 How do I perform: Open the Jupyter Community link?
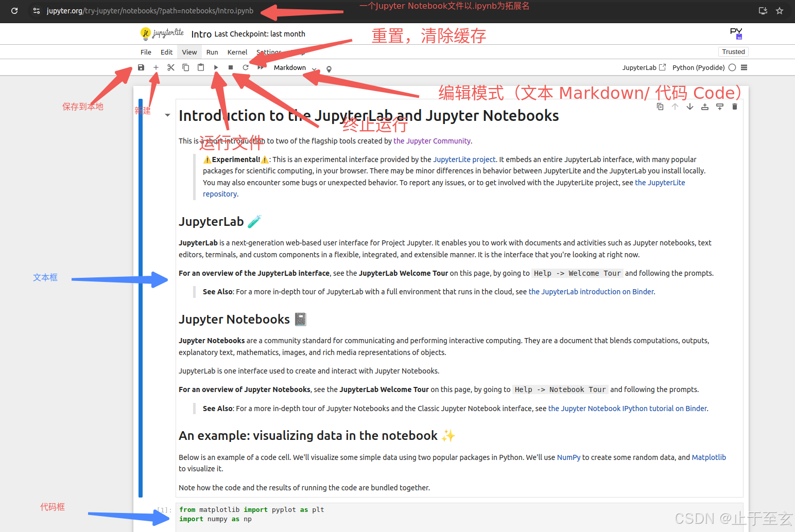pyautogui.click(x=432, y=140)
